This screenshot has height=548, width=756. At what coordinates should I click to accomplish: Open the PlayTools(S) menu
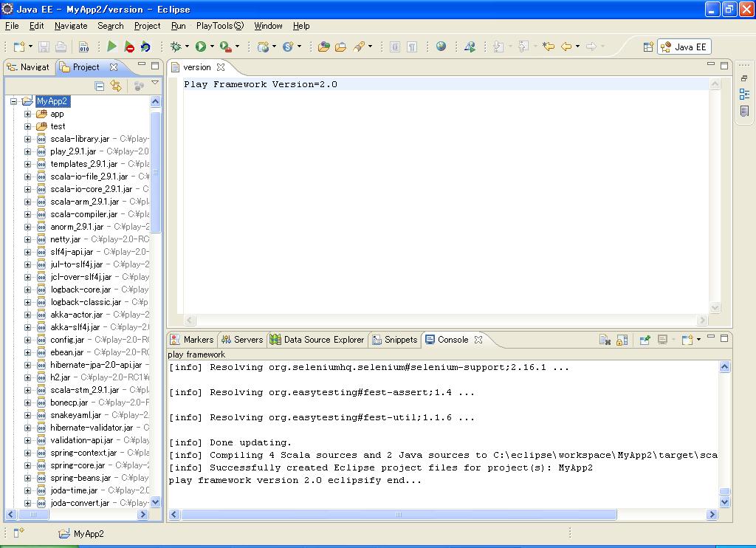pyautogui.click(x=220, y=26)
